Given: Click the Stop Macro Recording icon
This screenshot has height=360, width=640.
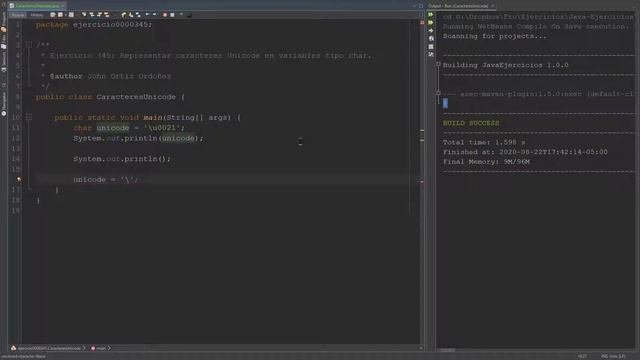Looking at the screenshot, I should (172, 15).
